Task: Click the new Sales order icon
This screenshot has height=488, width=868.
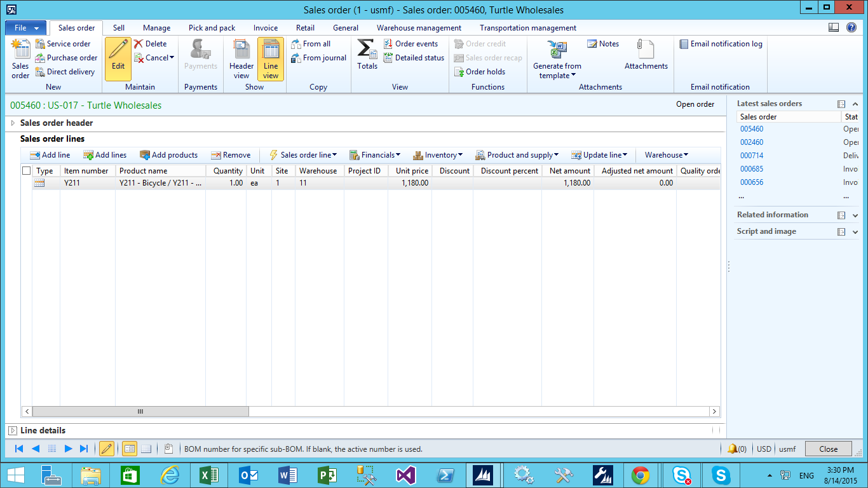Action: pyautogui.click(x=20, y=59)
